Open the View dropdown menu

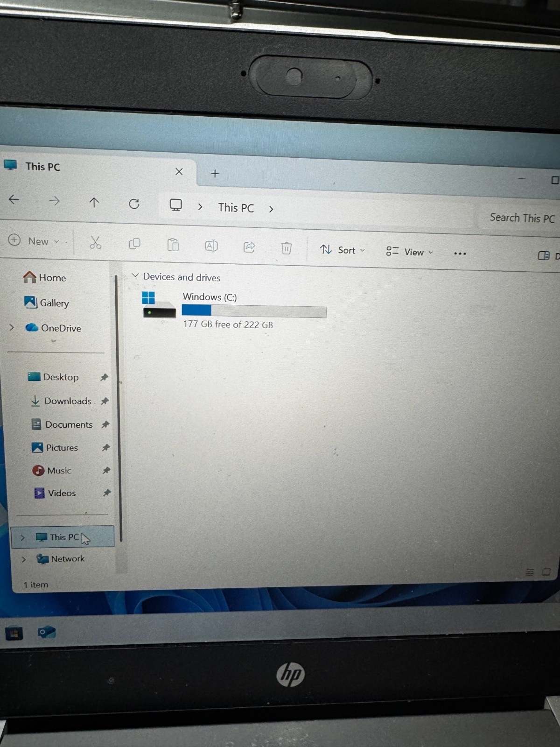410,252
